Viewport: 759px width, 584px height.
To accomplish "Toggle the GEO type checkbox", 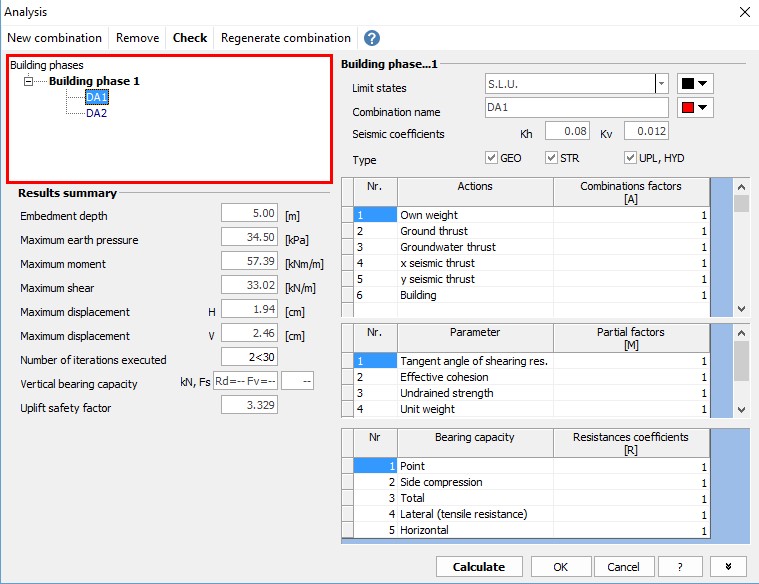I will point(491,158).
